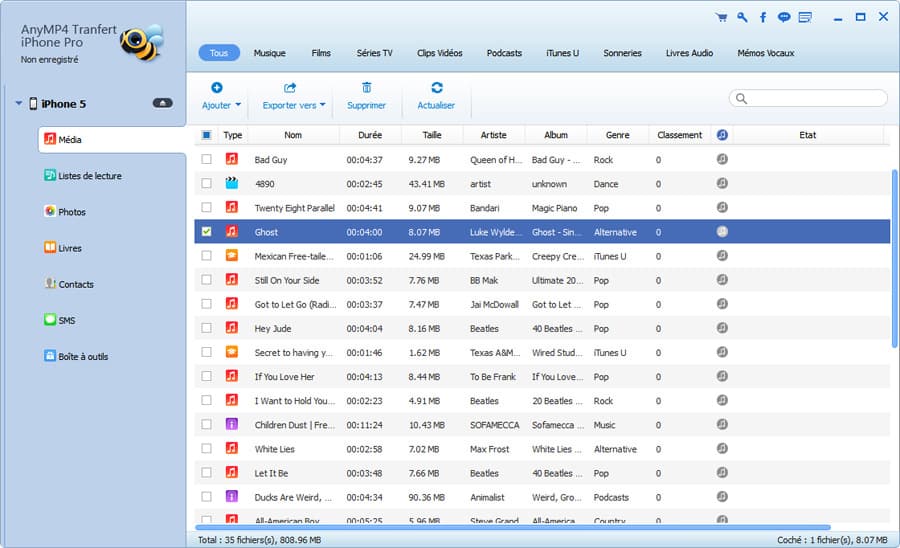Click the register key icon

[x=742, y=17]
